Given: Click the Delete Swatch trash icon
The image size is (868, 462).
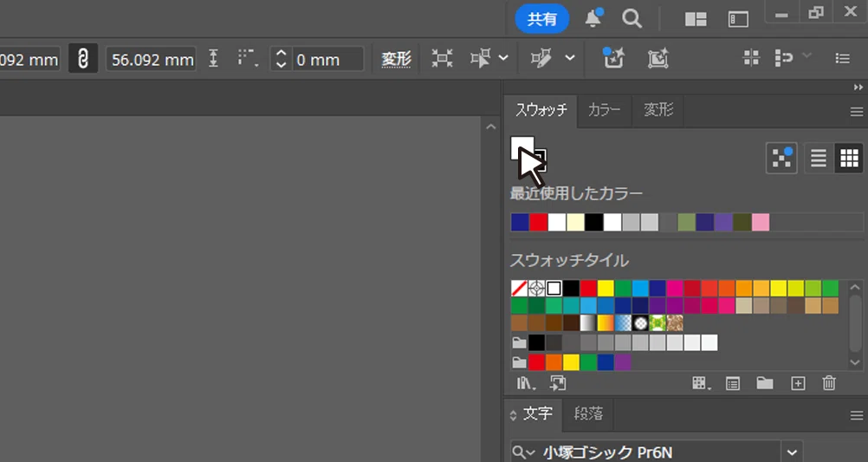Looking at the screenshot, I should 829,383.
